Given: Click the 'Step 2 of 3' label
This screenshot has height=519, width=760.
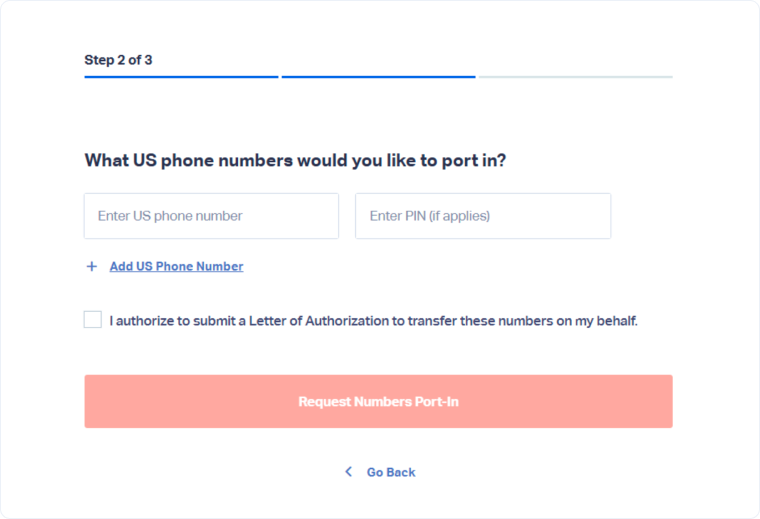Looking at the screenshot, I should tap(118, 60).
